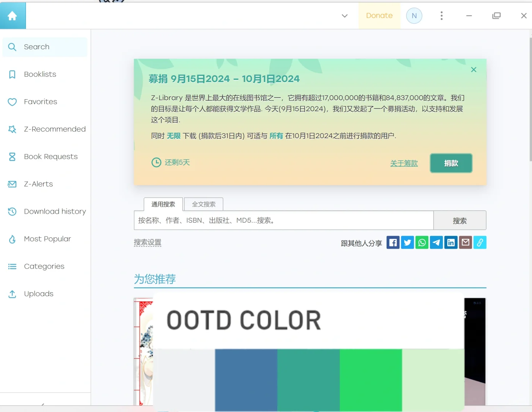The height and width of the screenshot is (412, 532).
Task: Open Search in the sidebar
Action: (x=45, y=47)
